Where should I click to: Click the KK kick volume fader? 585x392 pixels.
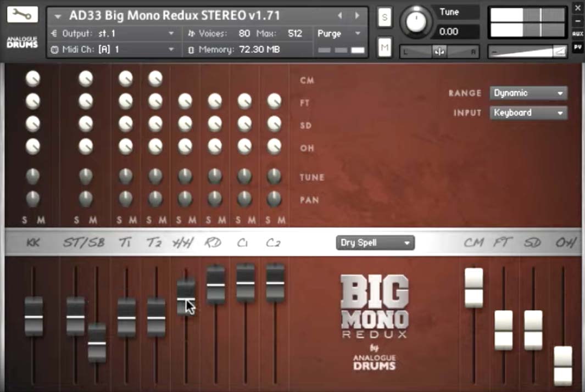point(34,317)
